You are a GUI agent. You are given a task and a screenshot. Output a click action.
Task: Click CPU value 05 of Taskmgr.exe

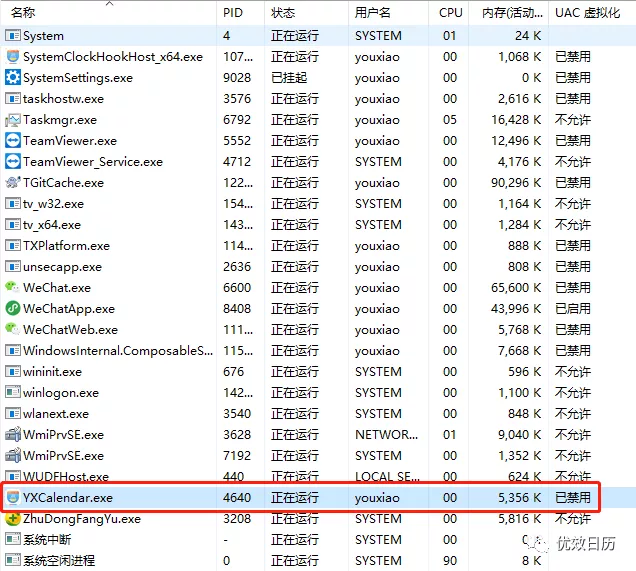coord(450,120)
